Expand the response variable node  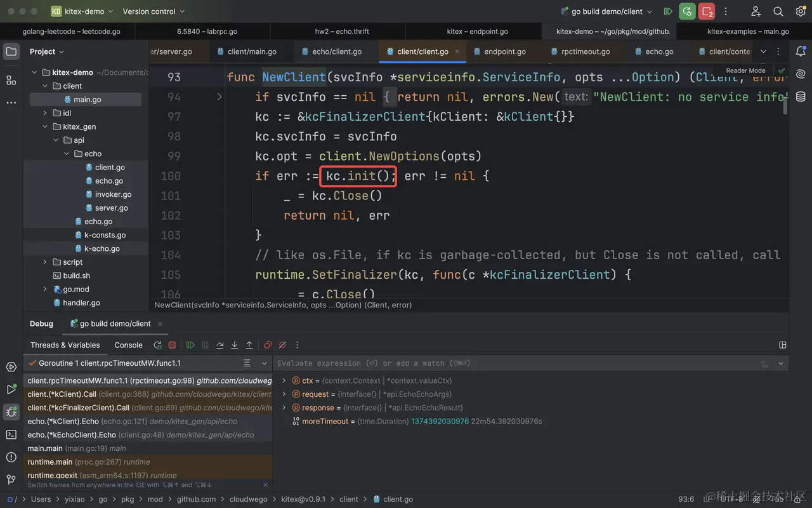click(x=284, y=408)
